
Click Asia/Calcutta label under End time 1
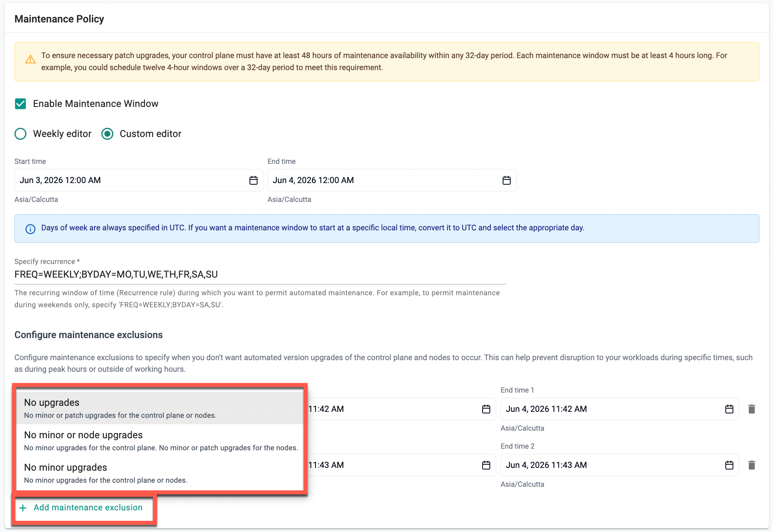click(522, 428)
